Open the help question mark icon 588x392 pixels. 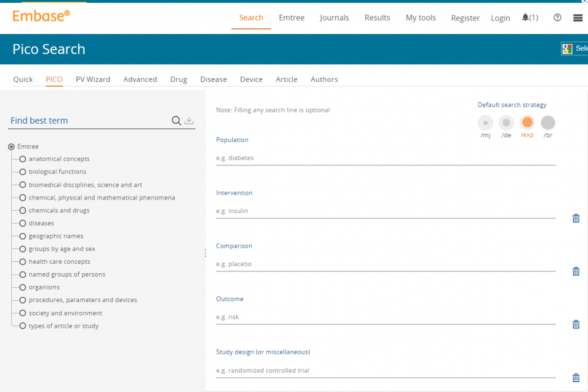557,17
